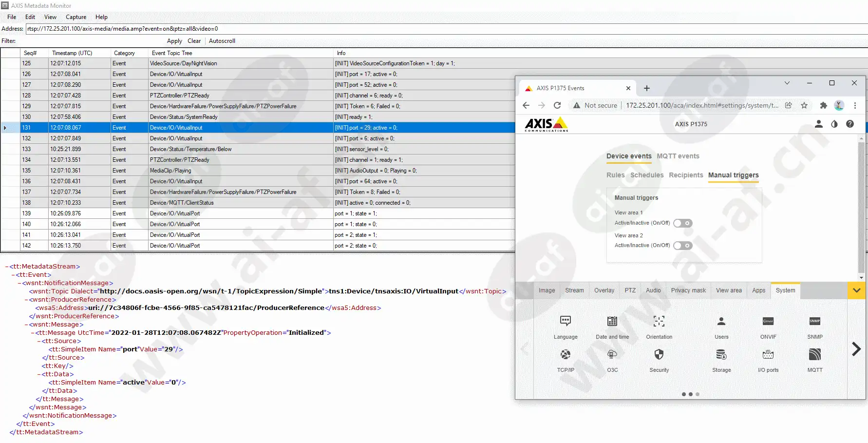
Task: Bookmark the page with the star icon
Action: tap(804, 105)
